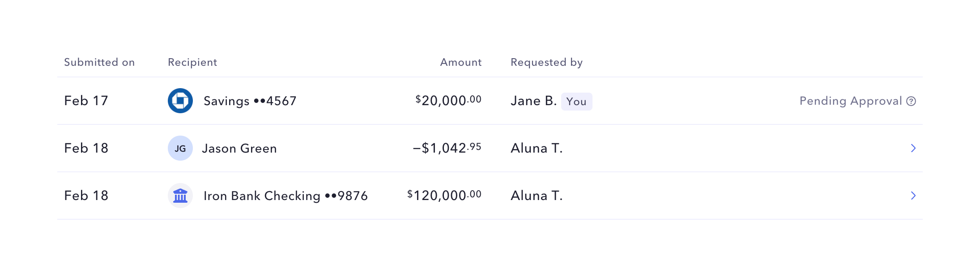Screen dimensions: 980x277
Task: Click the Feb 17 submission date
Action: click(86, 101)
